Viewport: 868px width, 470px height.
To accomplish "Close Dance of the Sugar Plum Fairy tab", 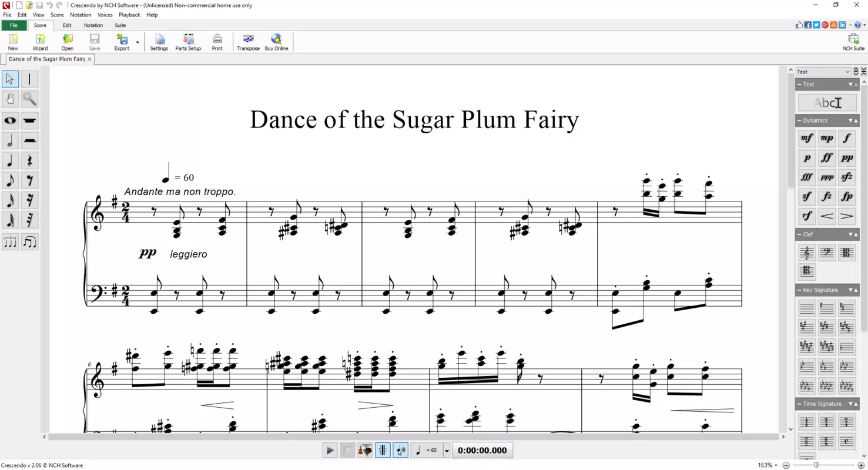I will coord(89,59).
